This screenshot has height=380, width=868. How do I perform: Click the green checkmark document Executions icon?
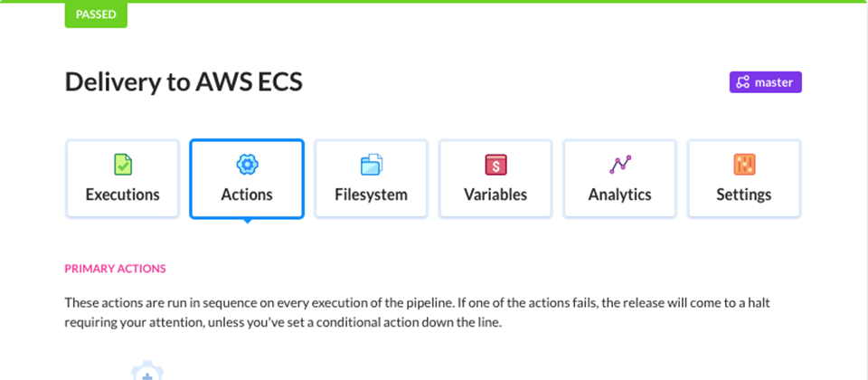coord(122,165)
